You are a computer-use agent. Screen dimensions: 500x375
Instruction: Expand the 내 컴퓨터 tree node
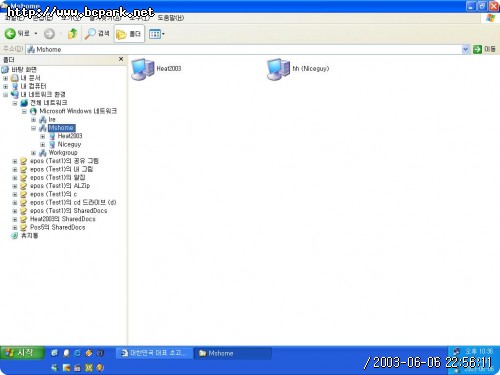click(5, 86)
